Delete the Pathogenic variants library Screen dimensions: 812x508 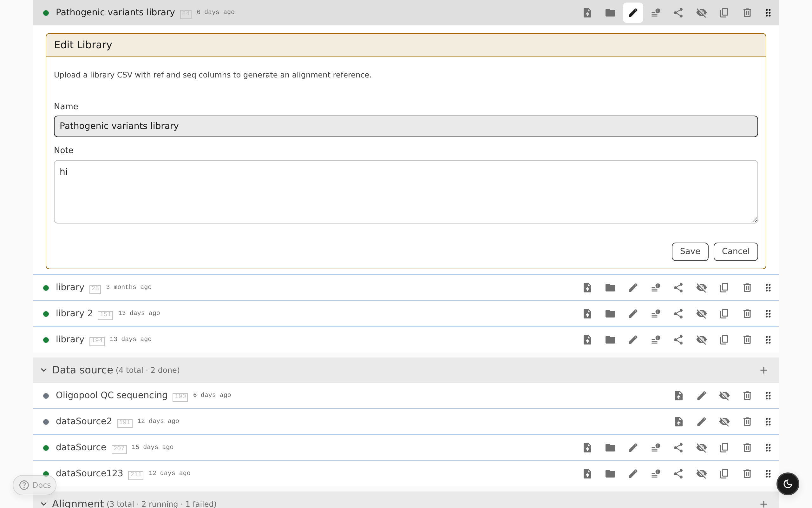[x=747, y=13]
